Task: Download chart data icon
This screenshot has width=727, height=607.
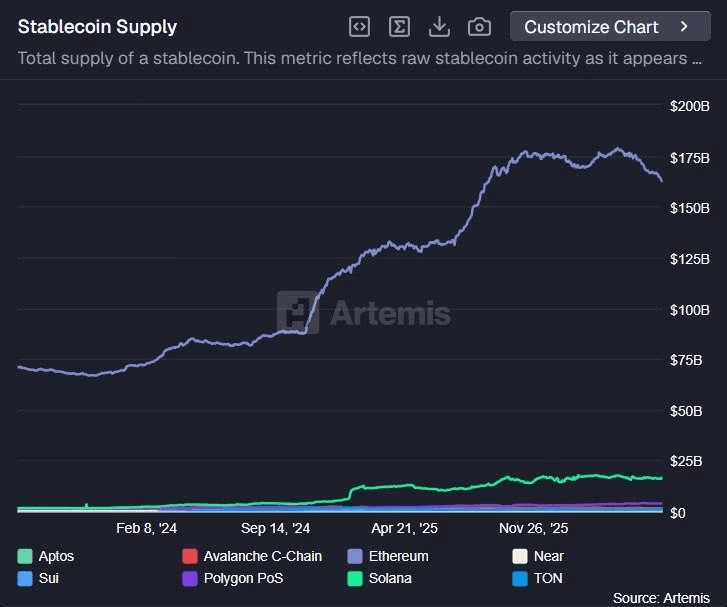Action: (439, 26)
